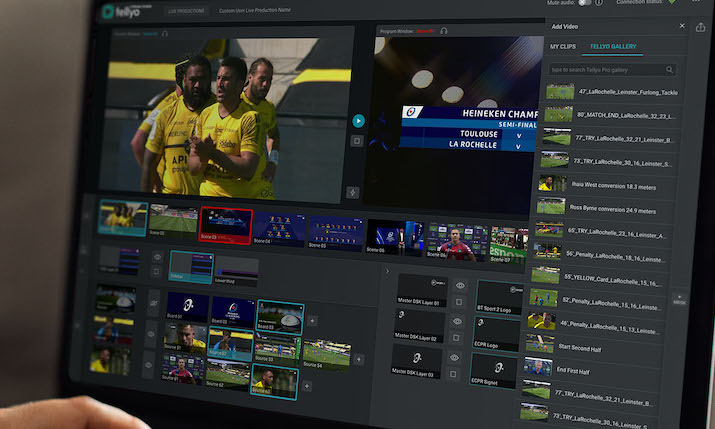The height and width of the screenshot is (429, 715).
Task: Click the Preview Window headphones icon
Action: pyautogui.click(x=165, y=34)
